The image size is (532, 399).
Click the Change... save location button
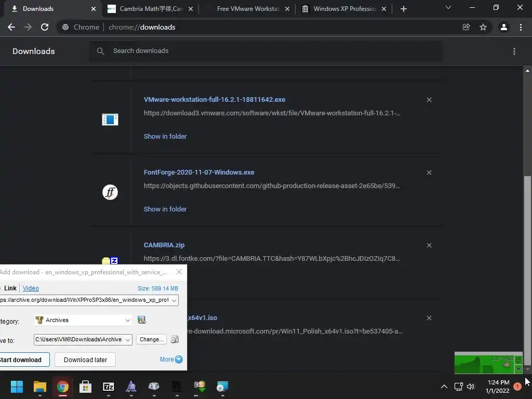pyautogui.click(x=151, y=339)
